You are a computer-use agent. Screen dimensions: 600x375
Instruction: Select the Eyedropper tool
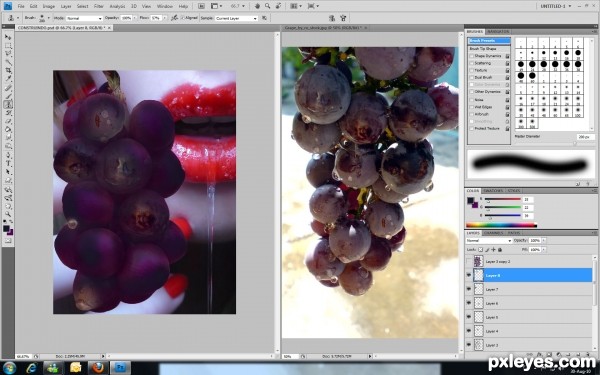coord(8,79)
